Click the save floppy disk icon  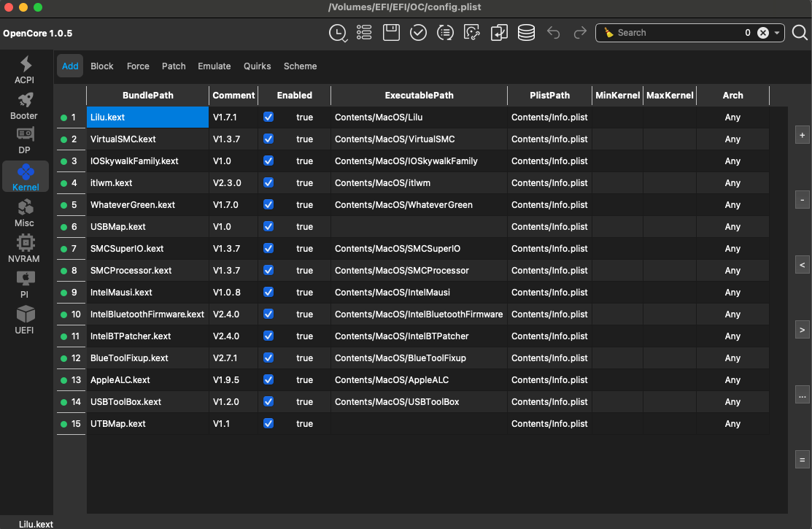tap(391, 33)
